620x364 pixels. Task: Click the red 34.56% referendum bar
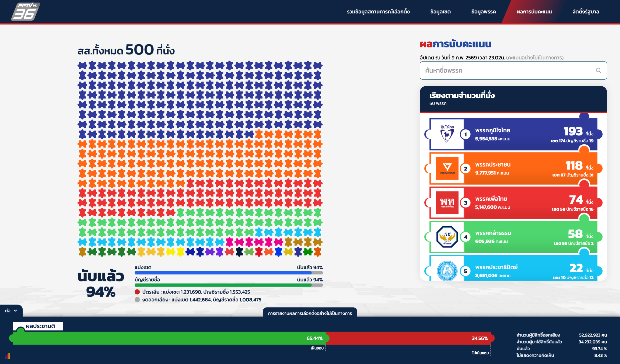click(408, 338)
